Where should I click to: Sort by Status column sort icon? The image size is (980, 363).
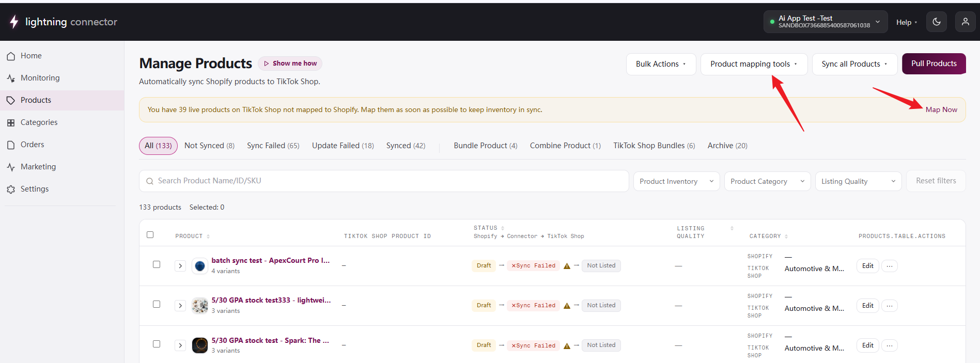click(503, 228)
